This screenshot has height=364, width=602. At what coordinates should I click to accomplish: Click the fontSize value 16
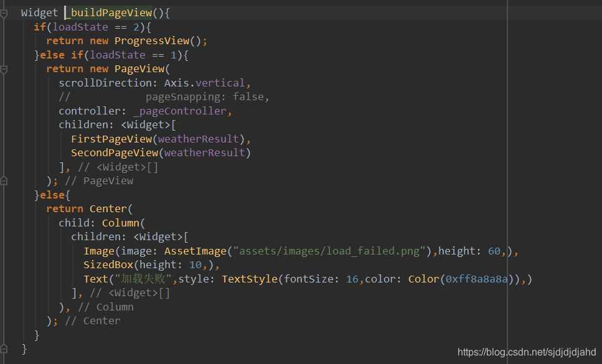point(352,279)
